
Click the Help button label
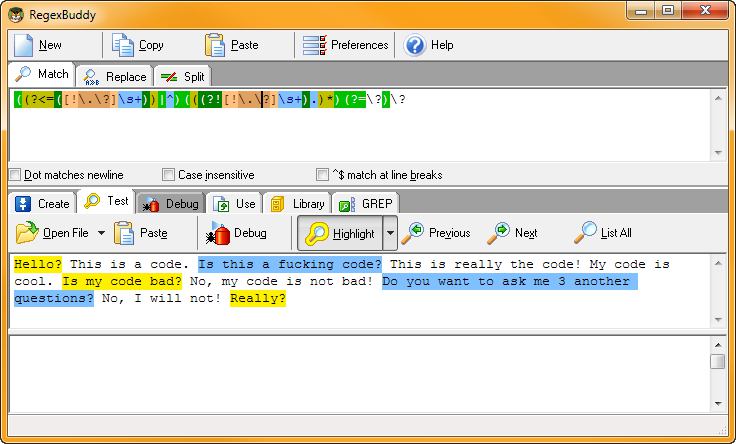[442, 45]
